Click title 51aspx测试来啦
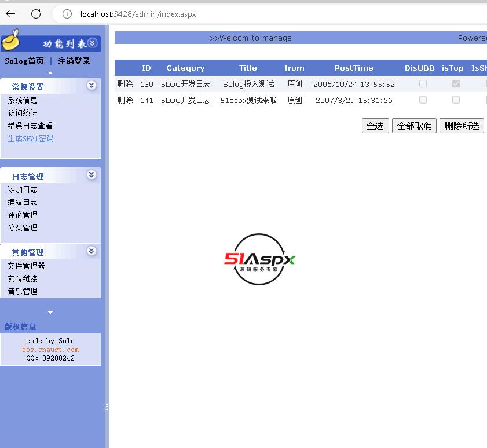Screen dimensions: 487x448 click(x=248, y=100)
